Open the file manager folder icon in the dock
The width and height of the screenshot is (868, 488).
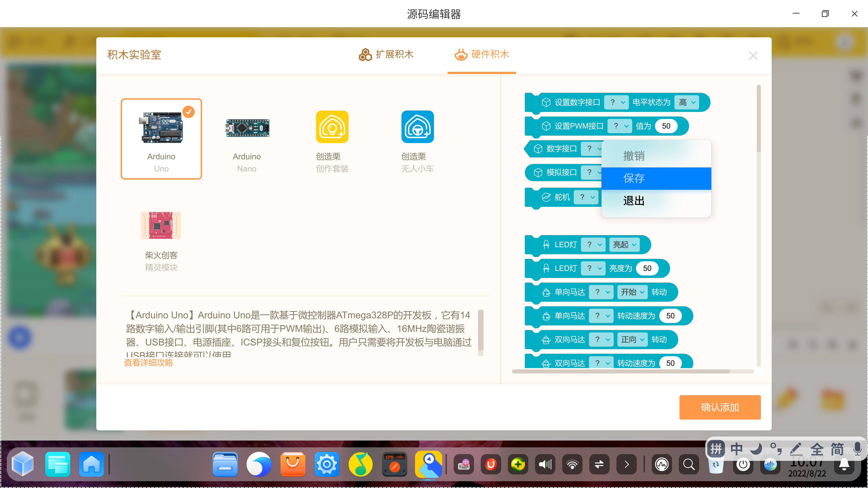click(x=225, y=464)
